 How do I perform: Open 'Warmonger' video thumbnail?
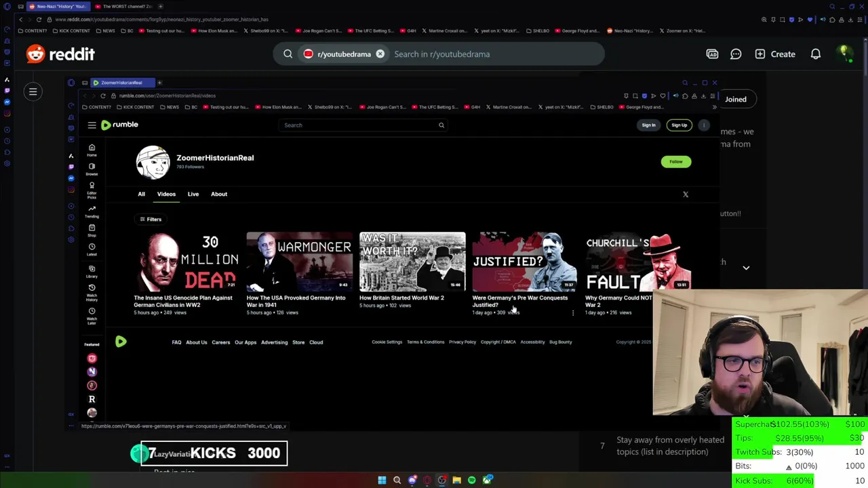299,262
